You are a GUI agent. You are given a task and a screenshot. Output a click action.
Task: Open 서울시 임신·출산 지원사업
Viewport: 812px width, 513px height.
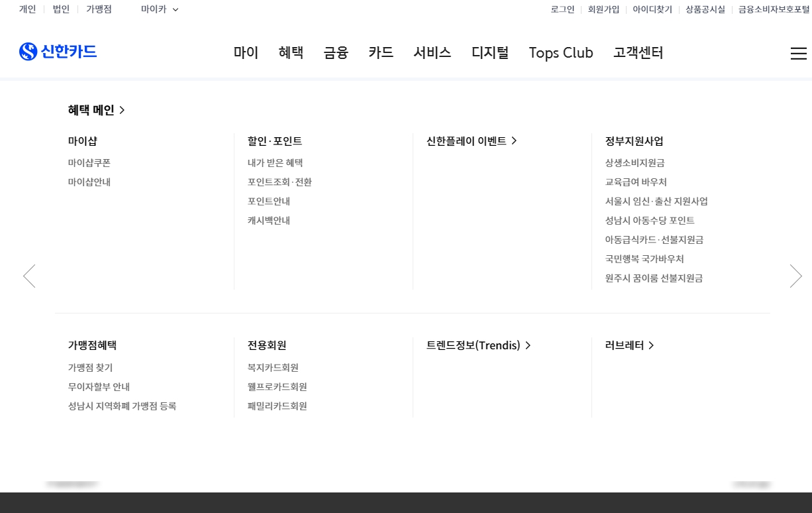pos(656,201)
